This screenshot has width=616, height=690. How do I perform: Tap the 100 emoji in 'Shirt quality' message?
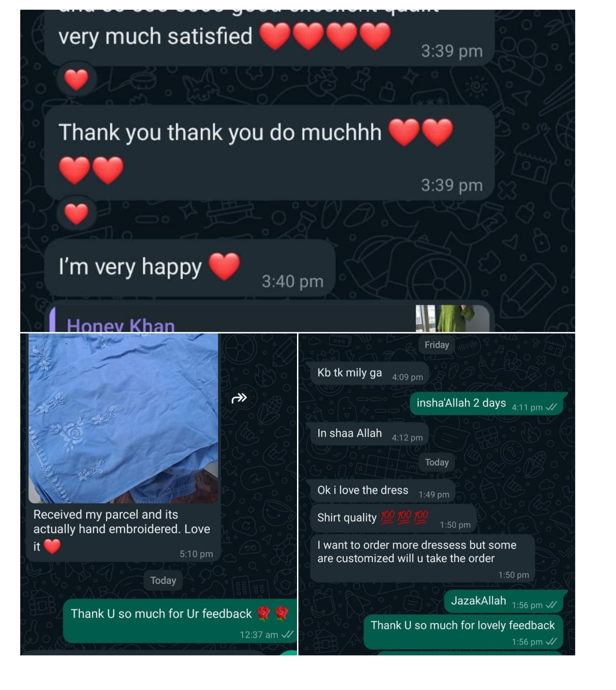coord(404,517)
